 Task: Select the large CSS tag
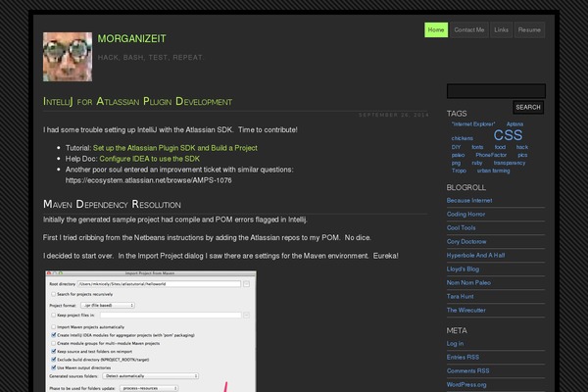coord(508,135)
